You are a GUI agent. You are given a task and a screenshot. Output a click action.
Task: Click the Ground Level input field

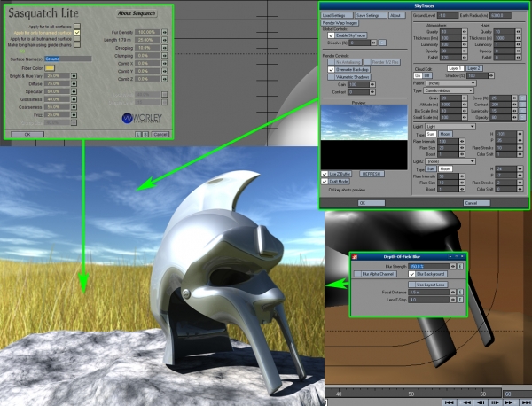pyautogui.click(x=447, y=15)
